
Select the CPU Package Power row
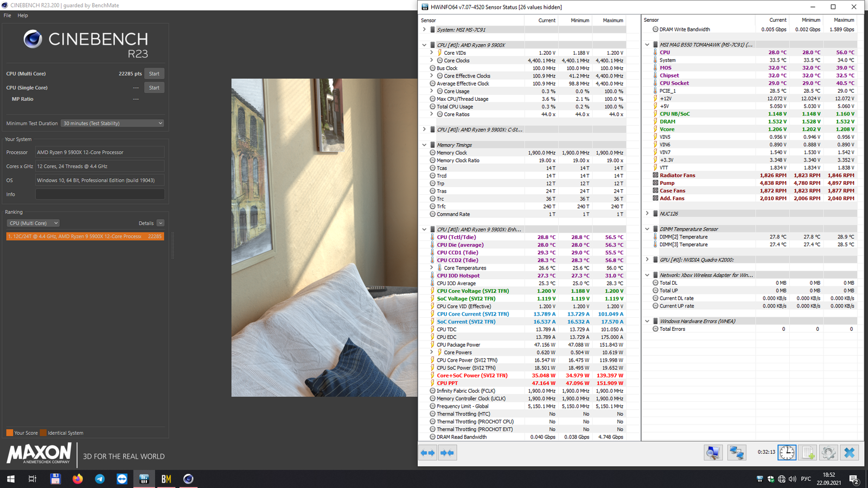[522, 345]
